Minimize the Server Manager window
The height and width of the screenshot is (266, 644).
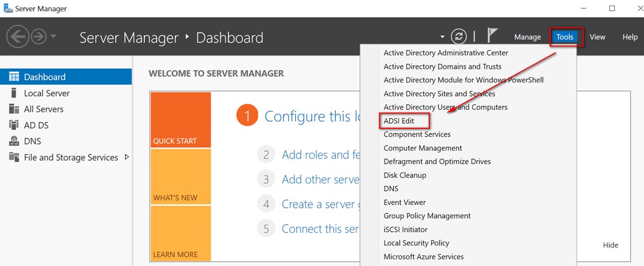(x=583, y=8)
